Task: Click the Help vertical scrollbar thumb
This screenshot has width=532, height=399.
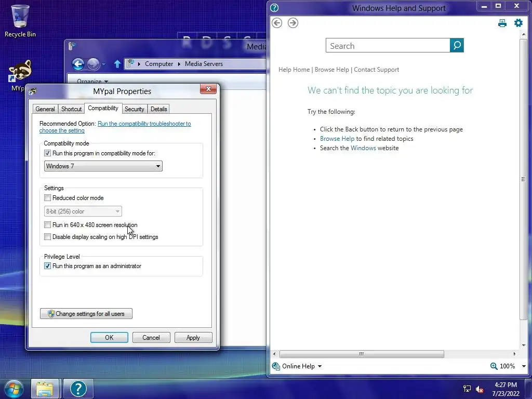Action: coord(523,179)
